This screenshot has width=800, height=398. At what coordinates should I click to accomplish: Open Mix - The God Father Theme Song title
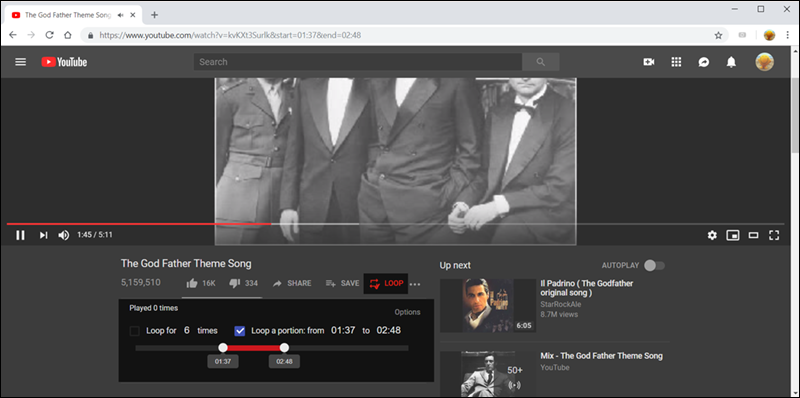coord(602,356)
